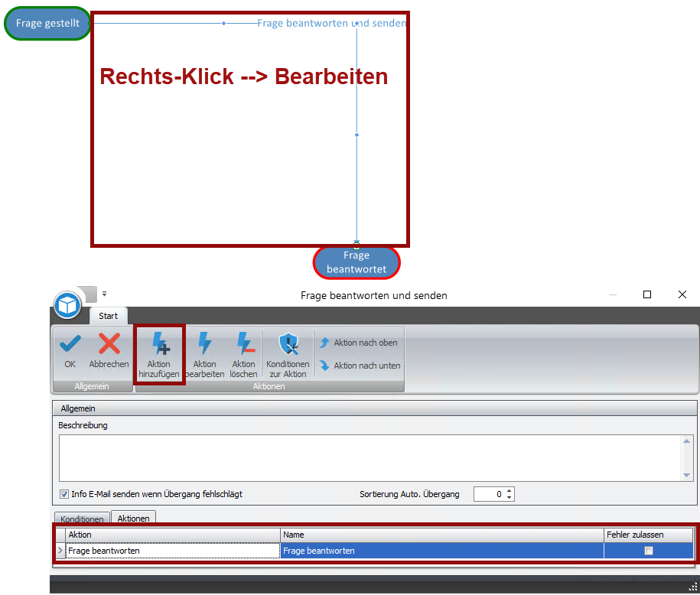The height and width of the screenshot is (595, 700).
Task: Sort by the Aktion column header
Action: tap(173, 535)
